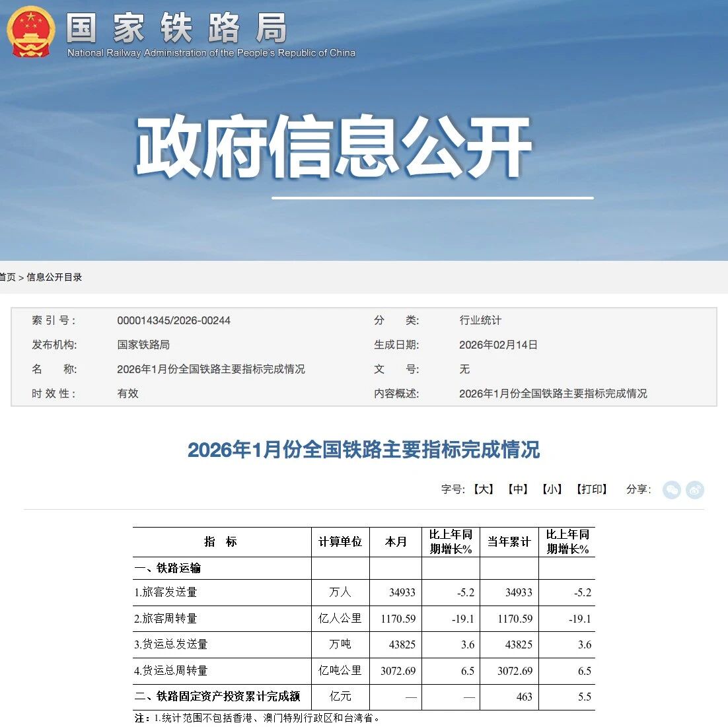The image size is (728, 727).
Task: Click the 计算单位 column header
Action: coord(340,542)
